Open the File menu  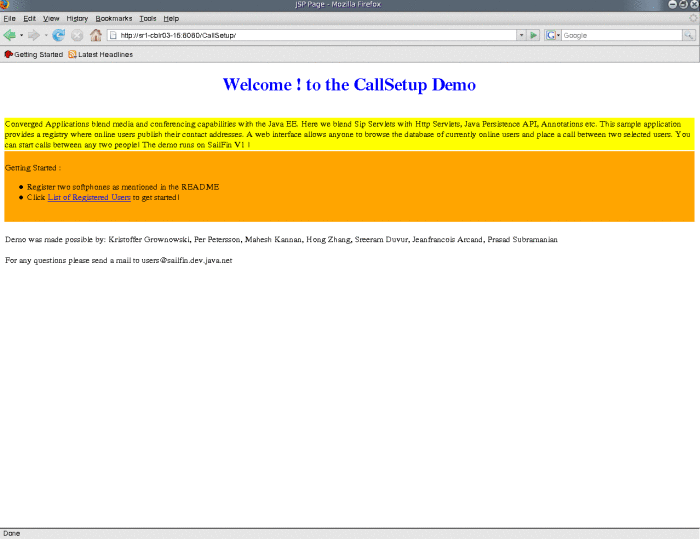tap(9, 18)
